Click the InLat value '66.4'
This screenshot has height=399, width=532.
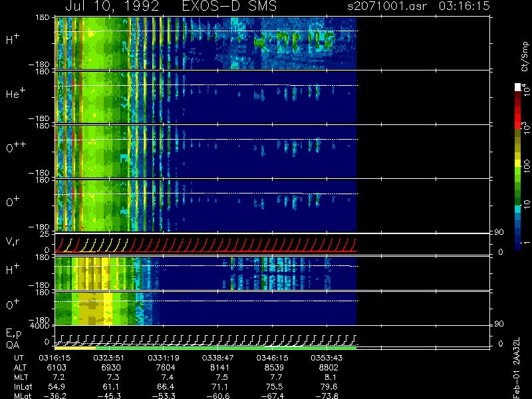(x=166, y=387)
